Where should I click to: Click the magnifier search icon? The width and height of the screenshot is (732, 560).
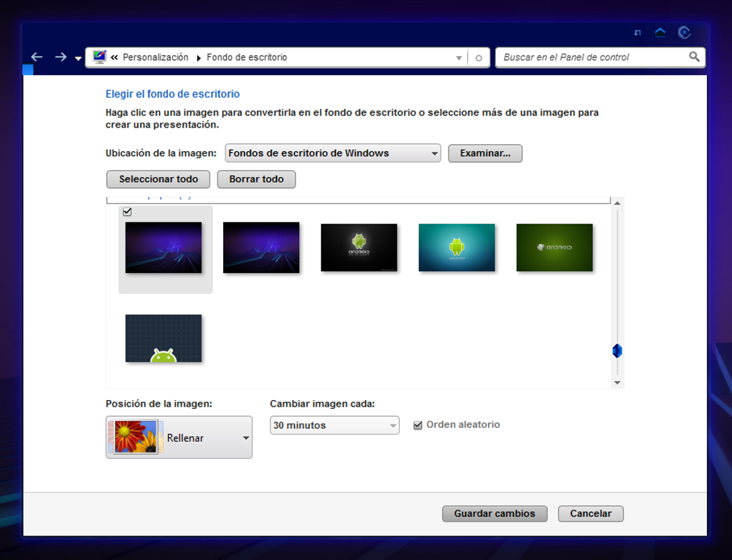694,57
